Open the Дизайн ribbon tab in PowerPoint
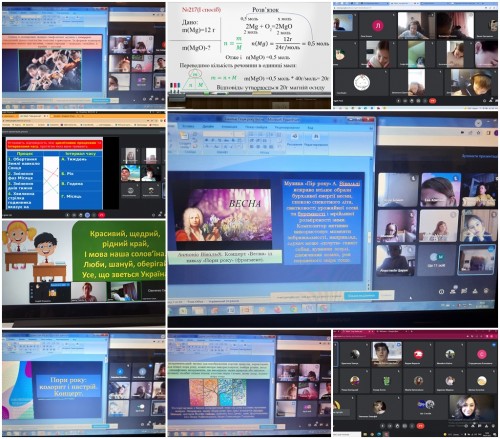Screen dimensions: 500x439 pyautogui.click(x=208, y=127)
